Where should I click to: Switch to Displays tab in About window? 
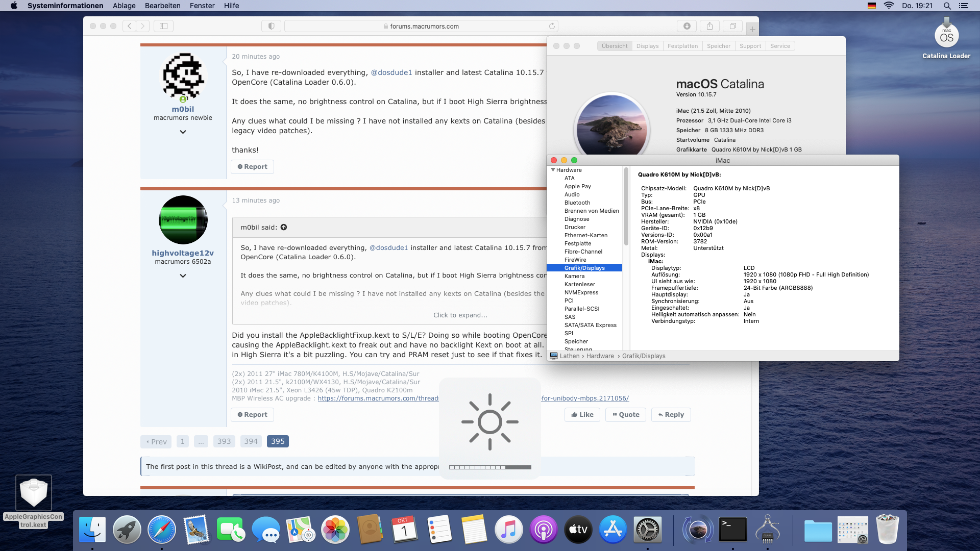click(647, 46)
